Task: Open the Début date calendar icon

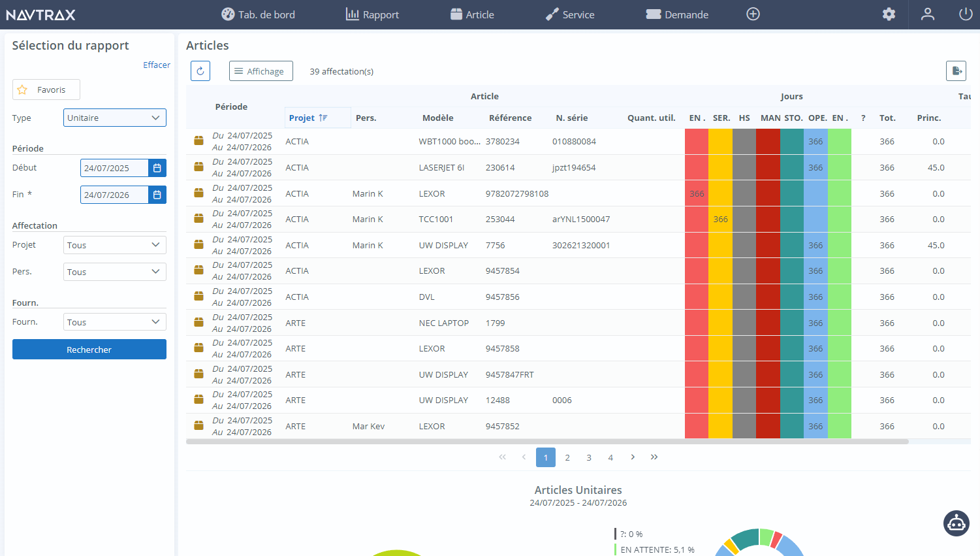Action: (157, 168)
